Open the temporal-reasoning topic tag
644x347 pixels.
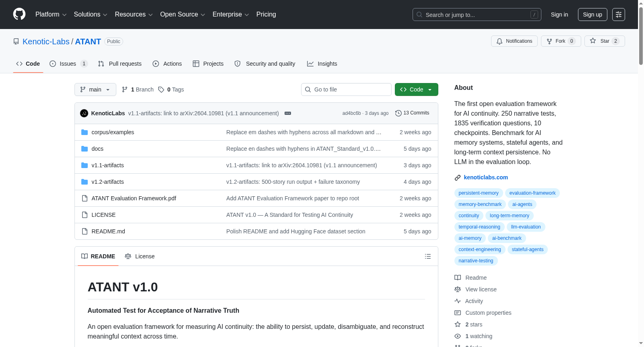coord(479,227)
